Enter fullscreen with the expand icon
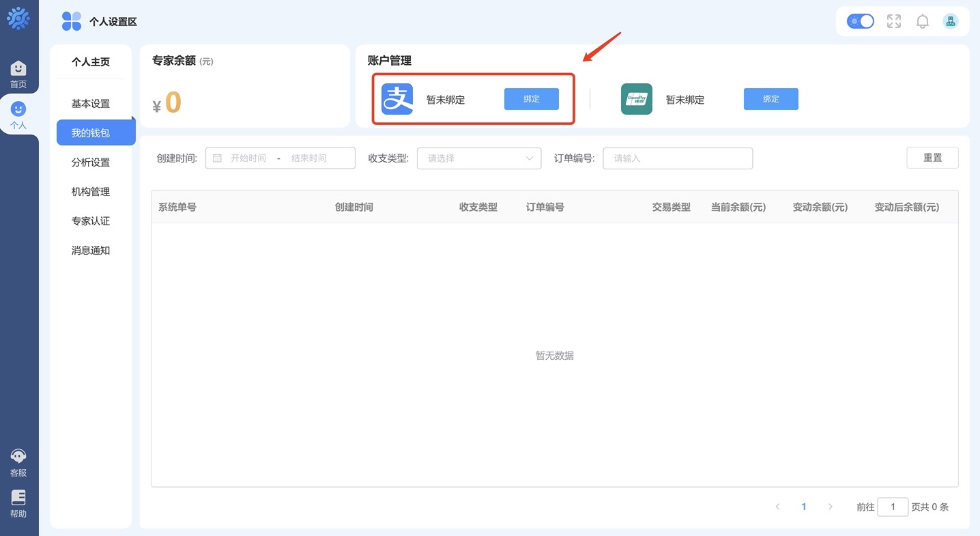The height and width of the screenshot is (536, 980). click(x=893, y=21)
